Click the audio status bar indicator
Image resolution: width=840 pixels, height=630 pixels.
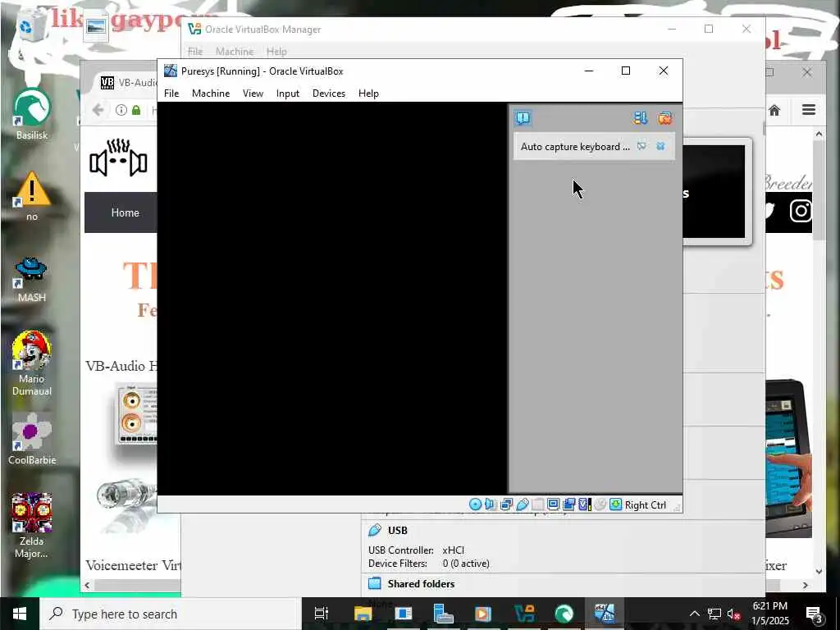point(491,504)
